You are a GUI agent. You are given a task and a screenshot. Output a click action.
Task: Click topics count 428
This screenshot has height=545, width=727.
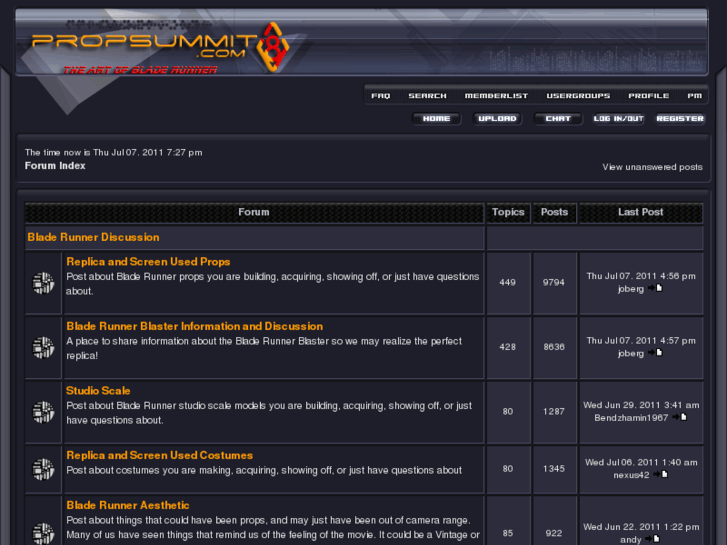[x=508, y=347]
